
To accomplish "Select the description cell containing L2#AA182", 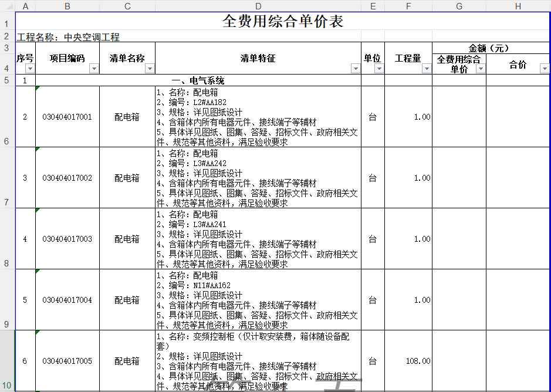I will (x=258, y=117).
